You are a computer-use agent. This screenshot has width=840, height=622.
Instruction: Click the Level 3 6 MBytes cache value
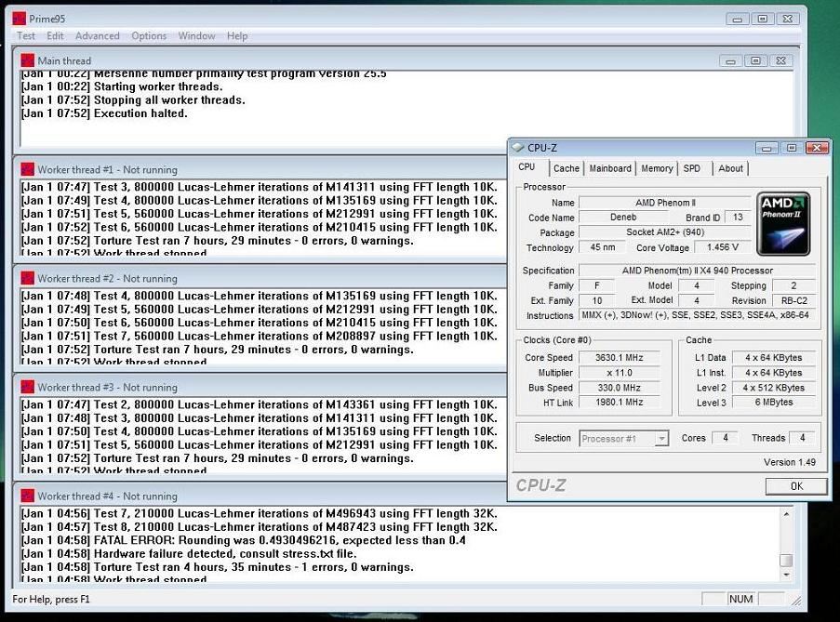(774, 402)
